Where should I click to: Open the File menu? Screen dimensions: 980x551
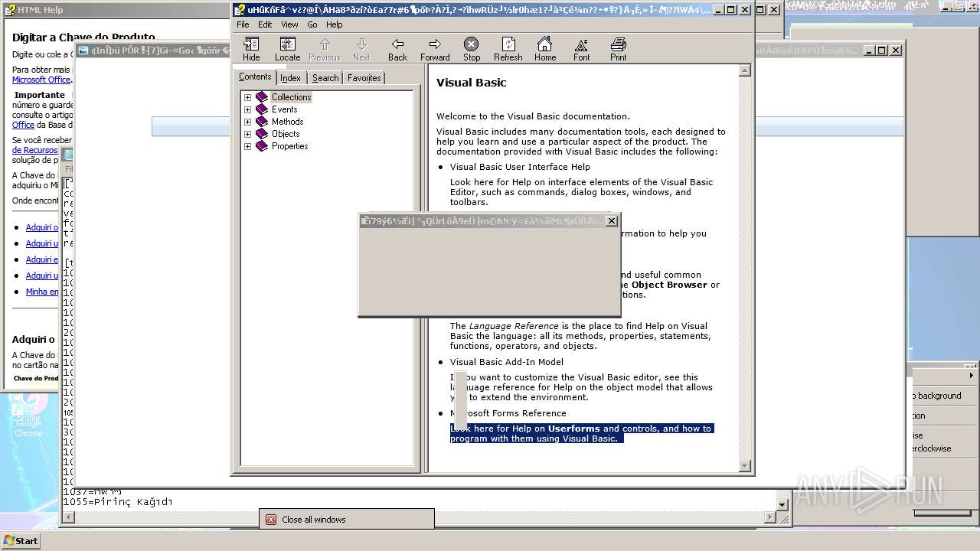click(x=243, y=24)
